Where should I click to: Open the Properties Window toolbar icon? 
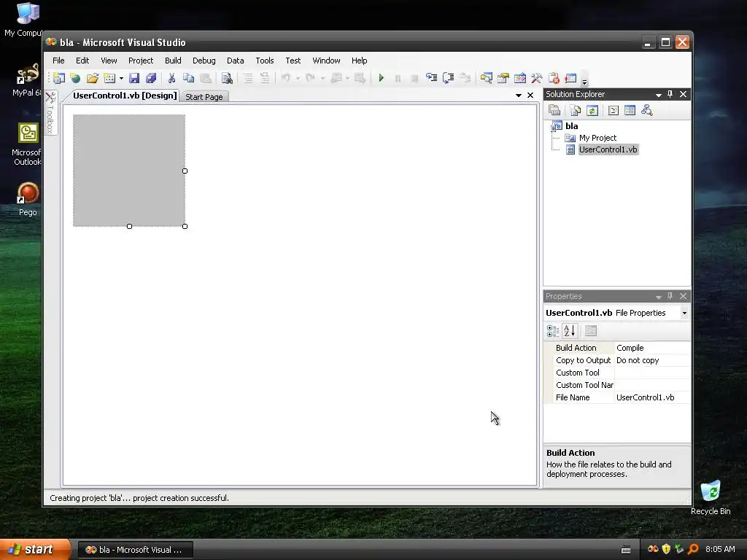[503, 78]
